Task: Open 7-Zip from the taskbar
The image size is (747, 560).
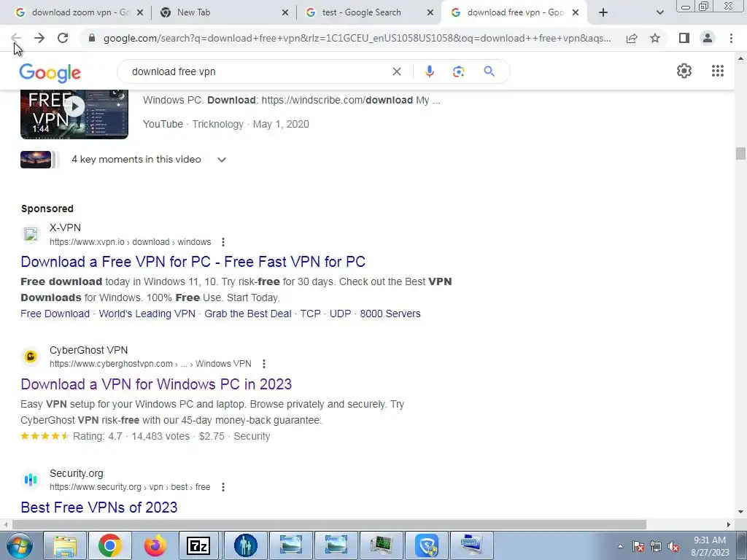Action: pyautogui.click(x=198, y=545)
